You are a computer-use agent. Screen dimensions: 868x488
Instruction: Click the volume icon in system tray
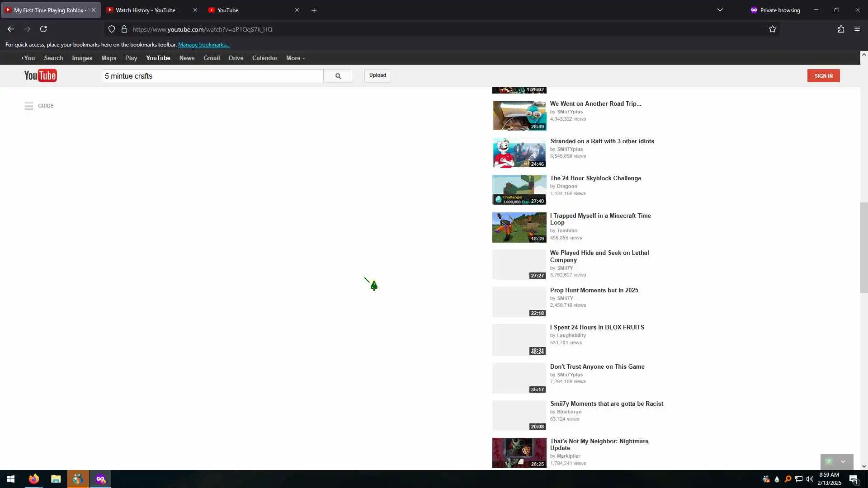[x=809, y=479]
